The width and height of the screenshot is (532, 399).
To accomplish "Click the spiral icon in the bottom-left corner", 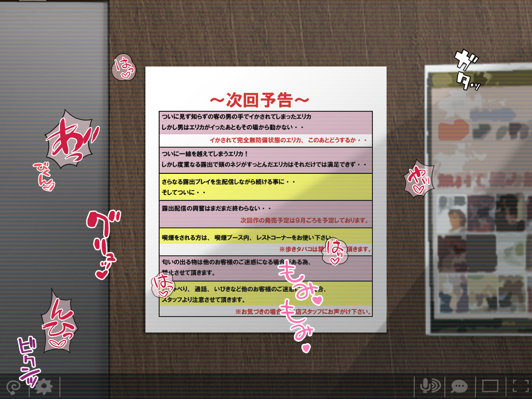I will 14,387.
